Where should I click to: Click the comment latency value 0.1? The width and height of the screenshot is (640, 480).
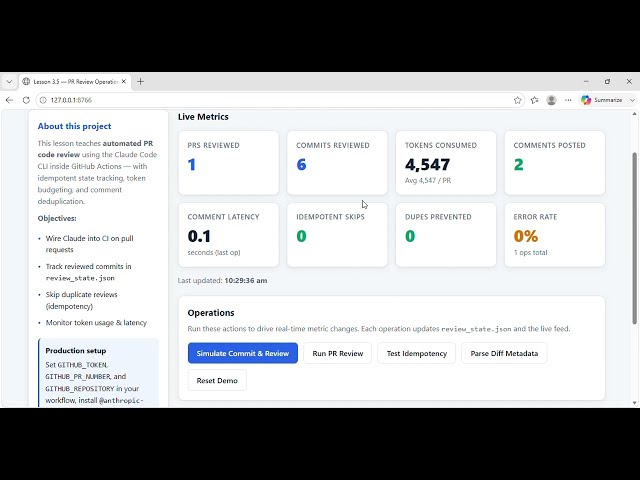pyautogui.click(x=199, y=236)
